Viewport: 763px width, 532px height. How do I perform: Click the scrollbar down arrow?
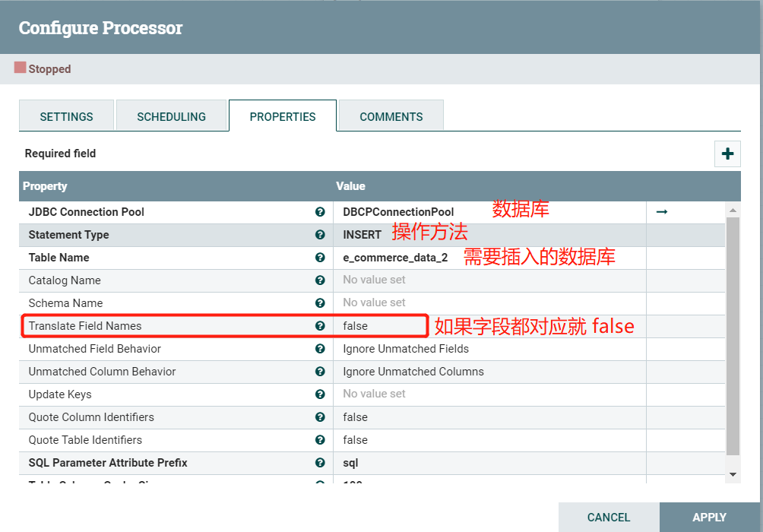pos(732,473)
